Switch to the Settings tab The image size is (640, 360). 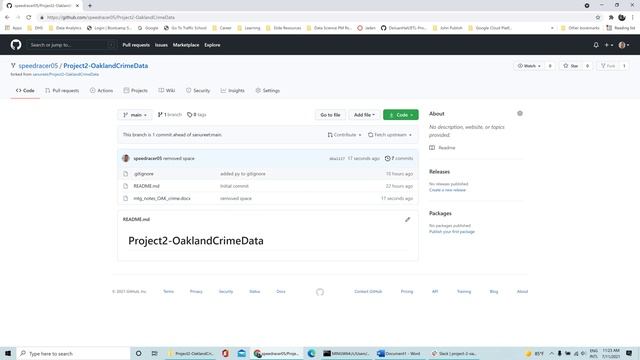pyautogui.click(x=268, y=91)
